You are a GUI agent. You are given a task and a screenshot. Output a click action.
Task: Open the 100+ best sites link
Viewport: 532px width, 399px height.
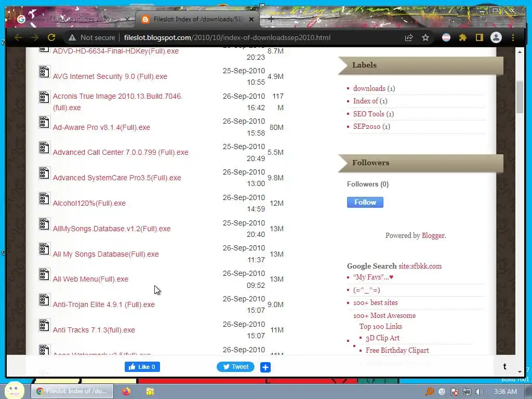pos(375,302)
